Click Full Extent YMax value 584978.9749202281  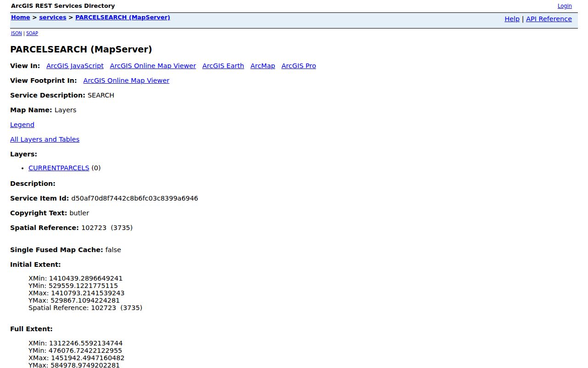(85, 365)
